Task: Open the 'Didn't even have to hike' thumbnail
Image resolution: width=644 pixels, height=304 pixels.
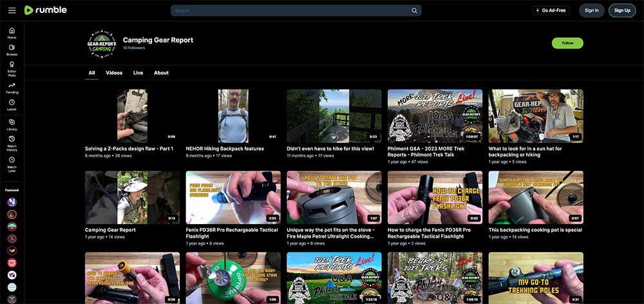Action: pos(334,116)
